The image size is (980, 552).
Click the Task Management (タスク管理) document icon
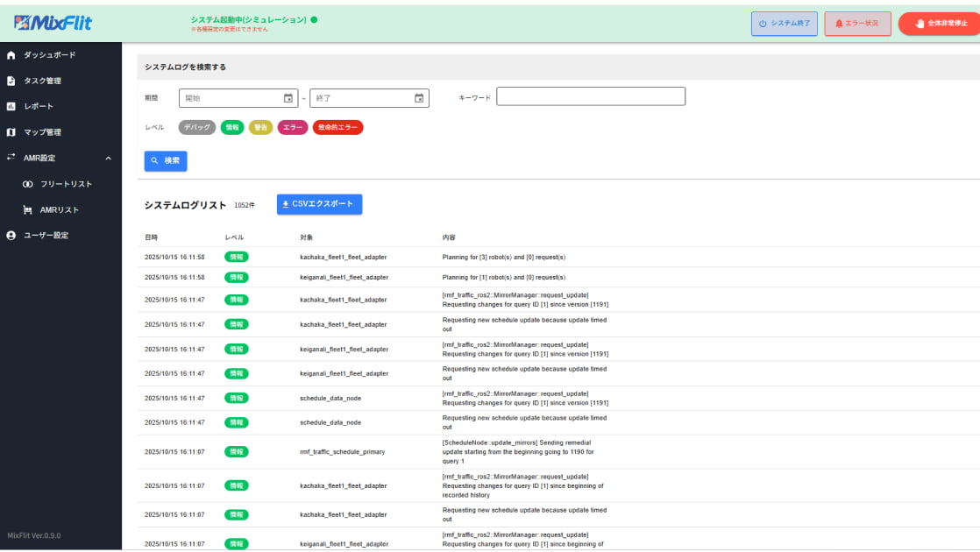click(x=11, y=81)
